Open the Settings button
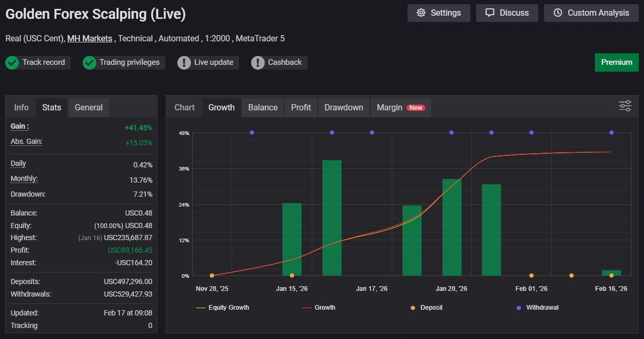The height and width of the screenshot is (339, 644). [438, 13]
